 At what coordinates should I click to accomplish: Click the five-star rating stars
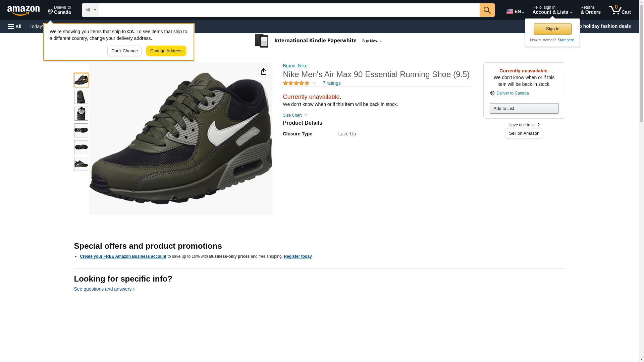coord(296,83)
